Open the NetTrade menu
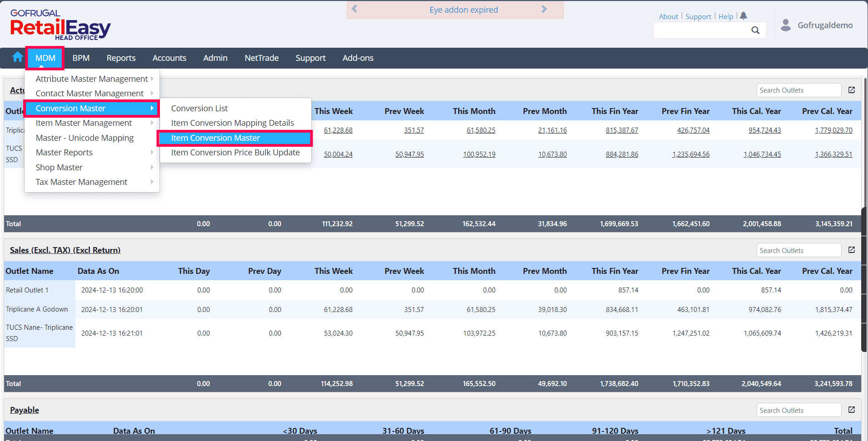Image resolution: width=868 pixels, height=441 pixels. click(x=262, y=58)
